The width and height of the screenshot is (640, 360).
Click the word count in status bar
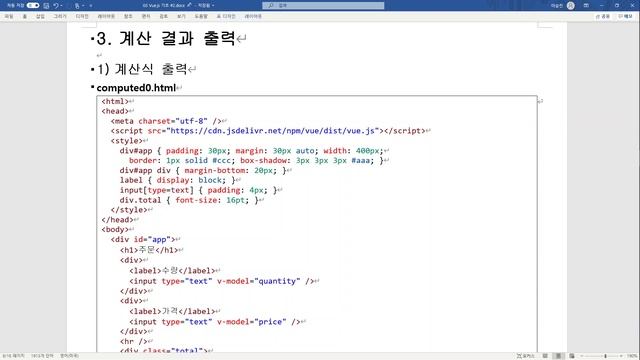42,356
